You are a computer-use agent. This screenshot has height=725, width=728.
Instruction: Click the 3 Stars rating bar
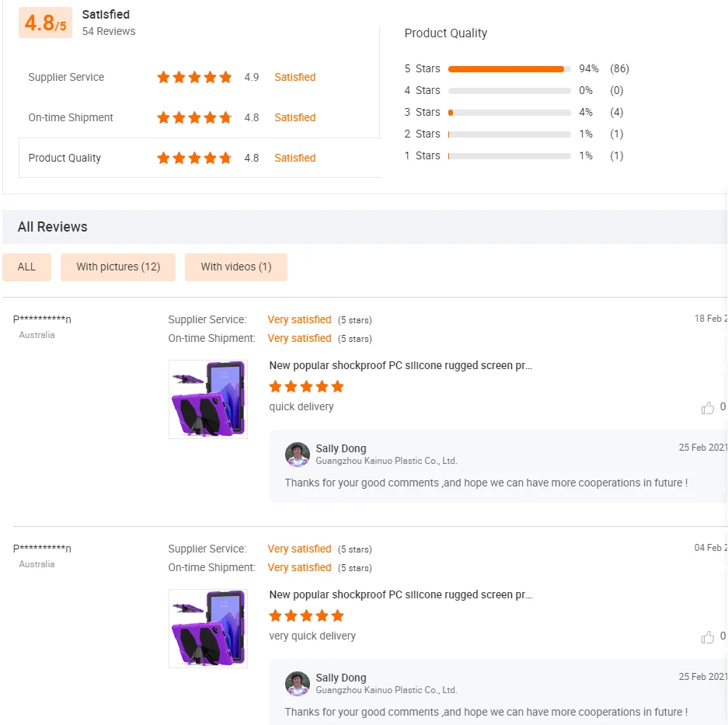click(x=509, y=113)
